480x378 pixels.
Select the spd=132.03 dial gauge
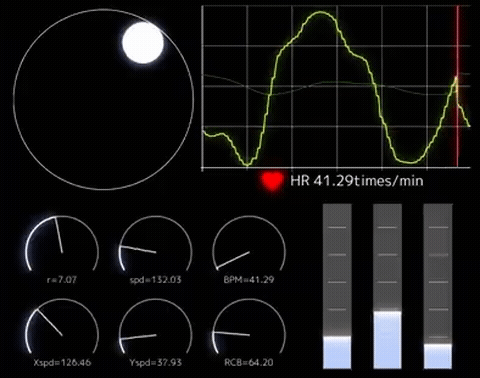156,243
